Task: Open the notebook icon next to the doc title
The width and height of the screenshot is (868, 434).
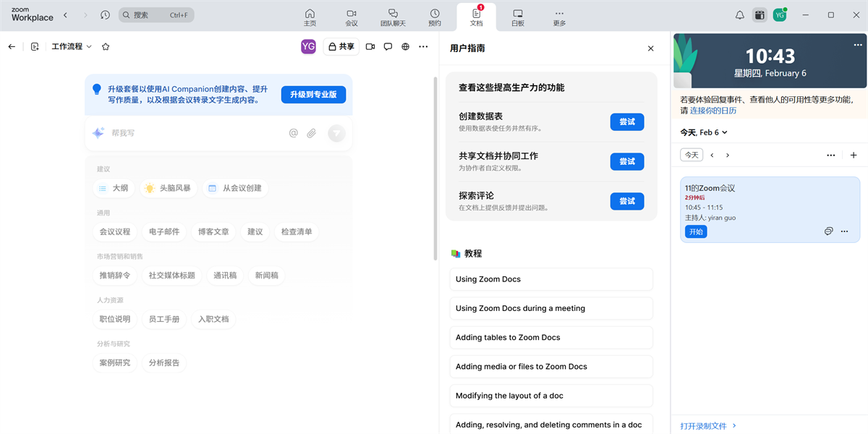Action: pos(35,46)
